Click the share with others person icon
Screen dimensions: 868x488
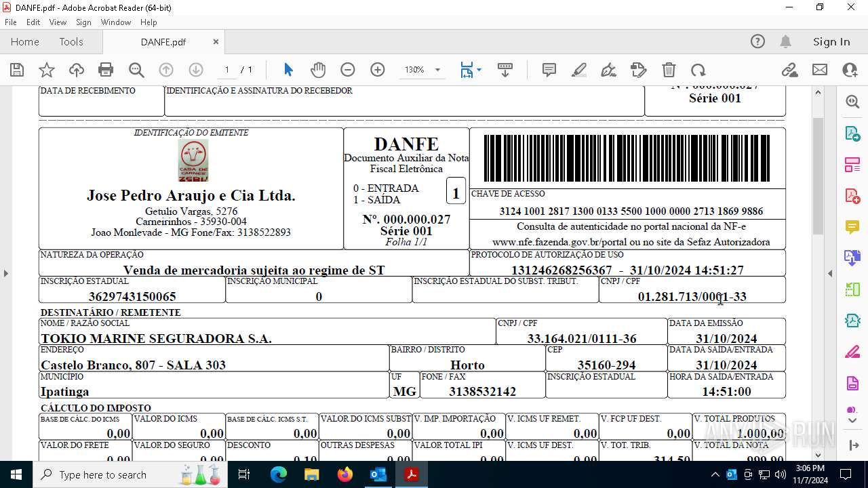coord(850,70)
